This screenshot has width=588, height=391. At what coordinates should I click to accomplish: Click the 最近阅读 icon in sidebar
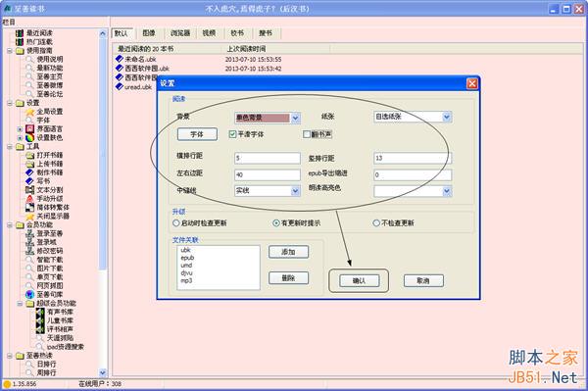pos(20,33)
